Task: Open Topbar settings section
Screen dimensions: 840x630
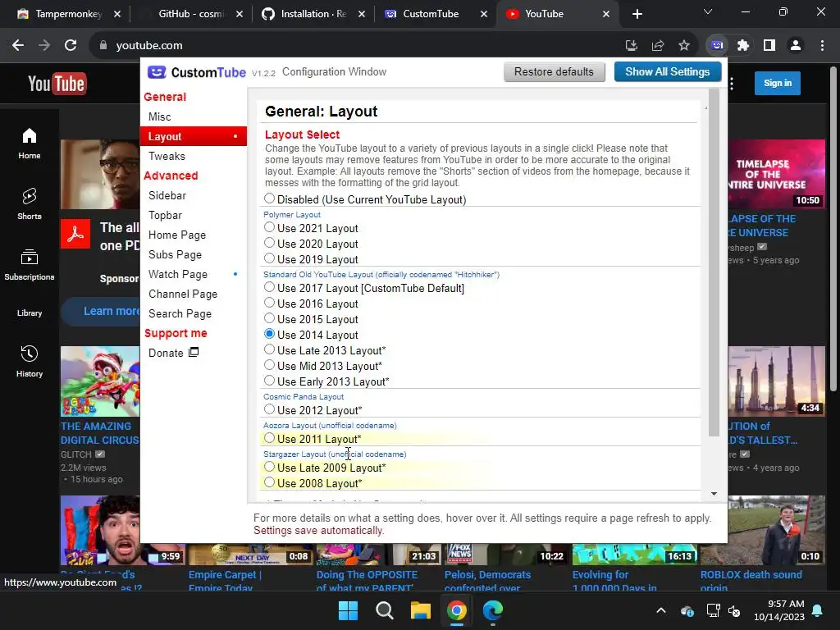Action: pos(193,216)
